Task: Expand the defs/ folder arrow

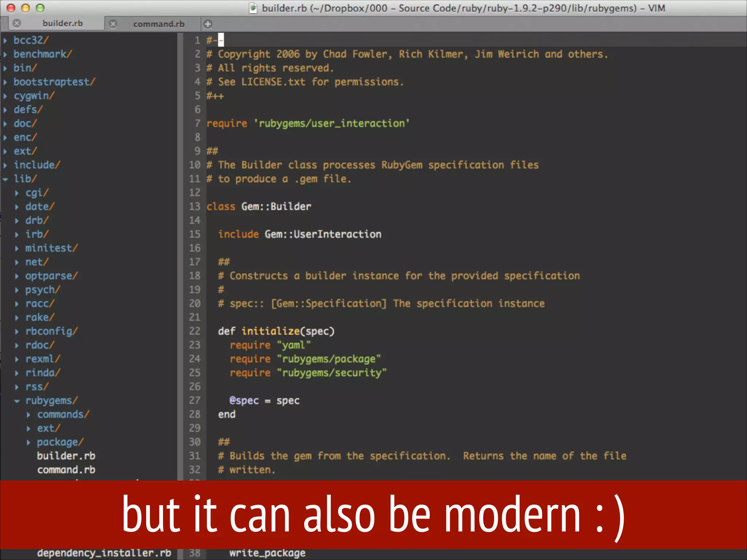Action: [x=5, y=110]
